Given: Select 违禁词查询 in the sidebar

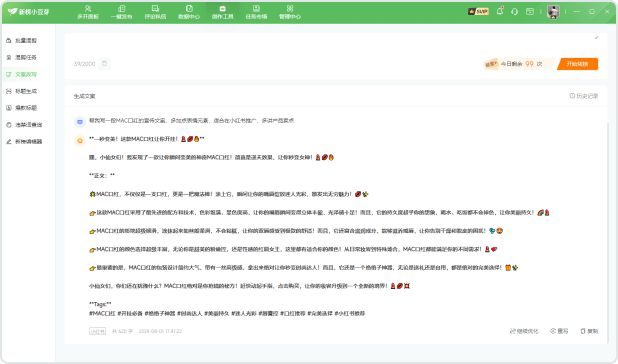Looking at the screenshot, I should pos(24,125).
